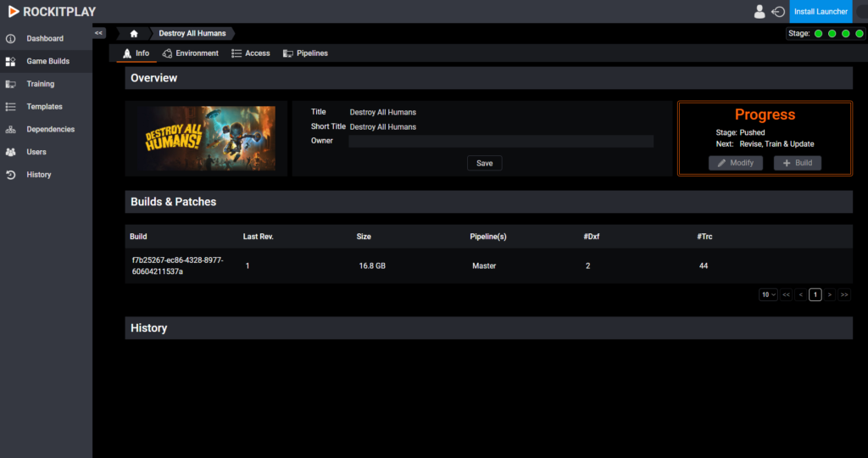The width and height of the screenshot is (868, 458).
Task: Click the Title field value
Action: pyautogui.click(x=383, y=113)
